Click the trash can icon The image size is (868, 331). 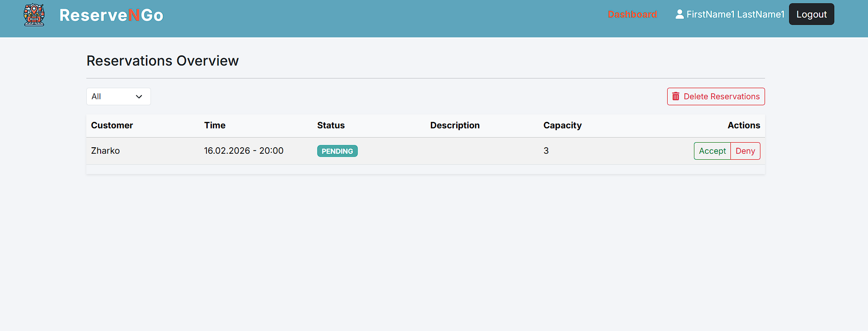675,96
